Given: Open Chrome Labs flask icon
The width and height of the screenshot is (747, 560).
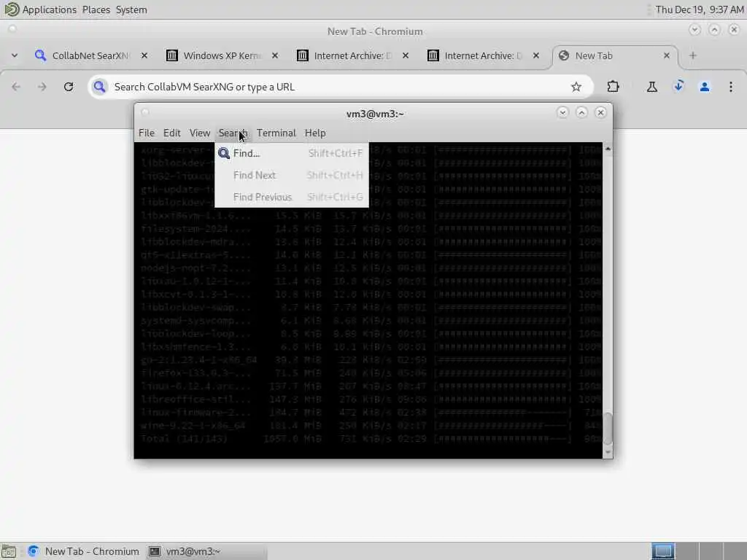Looking at the screenshot, I should pyautogui.click(x=651, y=87).
